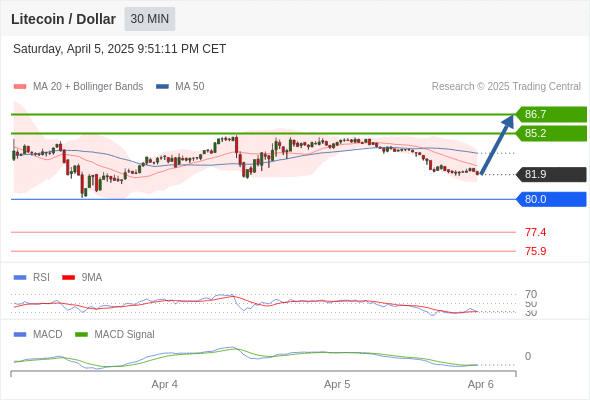Click the 80.0 blue pivot label

click(x=550, y=199)
